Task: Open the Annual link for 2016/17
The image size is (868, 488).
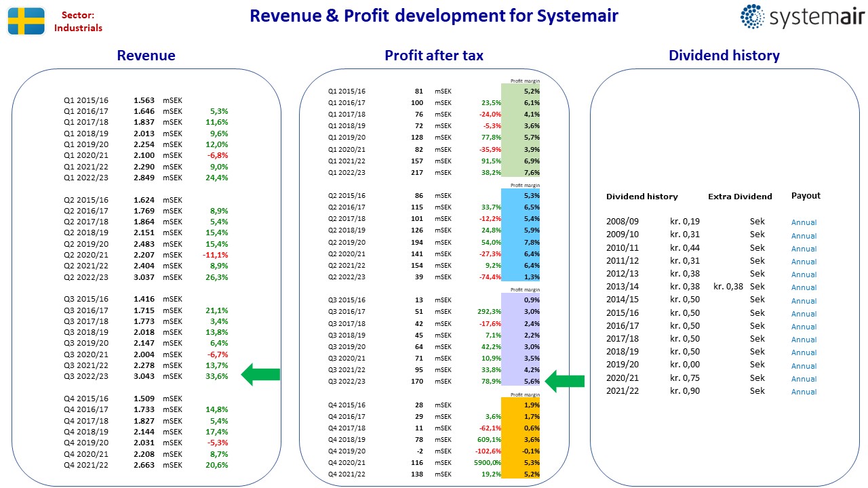Action: (x=804, y=327)
